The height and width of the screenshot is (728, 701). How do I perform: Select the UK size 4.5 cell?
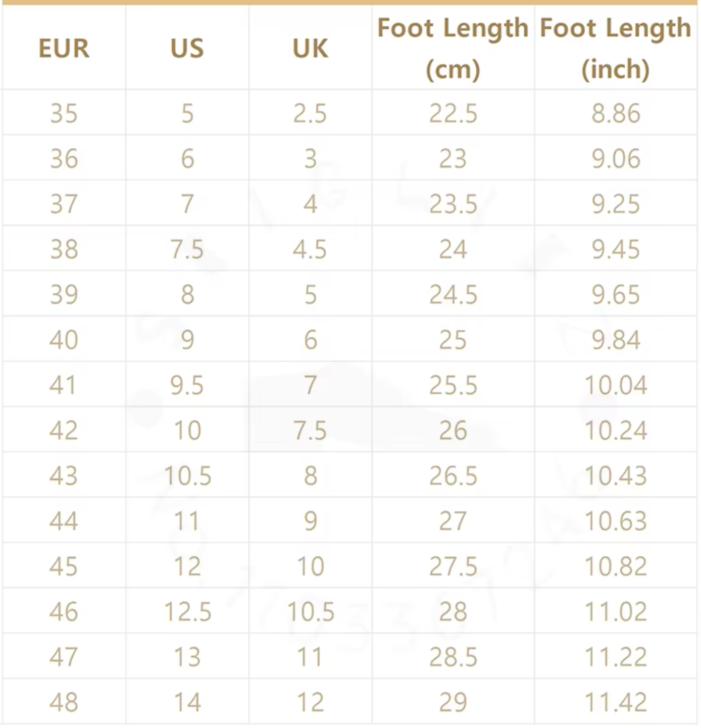[x=310, y=249]
